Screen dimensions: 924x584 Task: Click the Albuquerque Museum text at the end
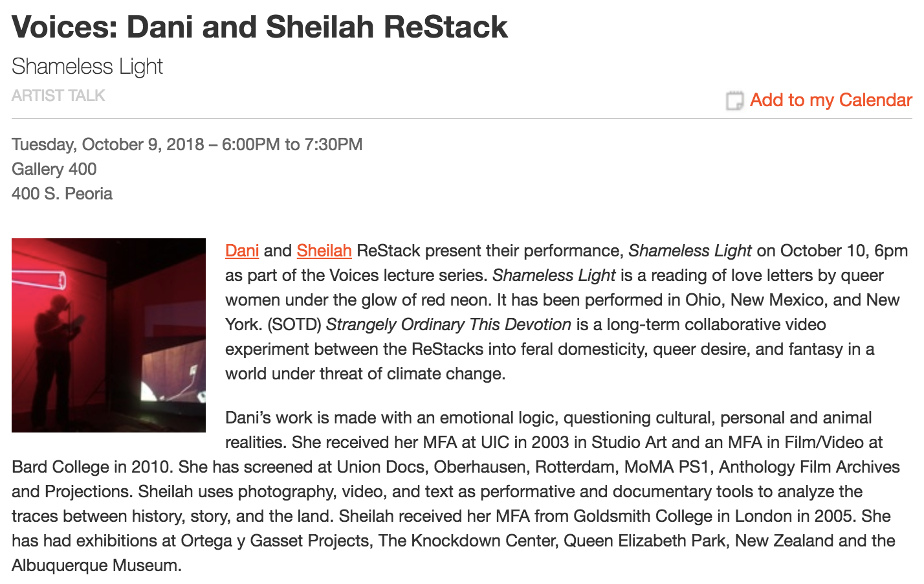pos(95,565)
